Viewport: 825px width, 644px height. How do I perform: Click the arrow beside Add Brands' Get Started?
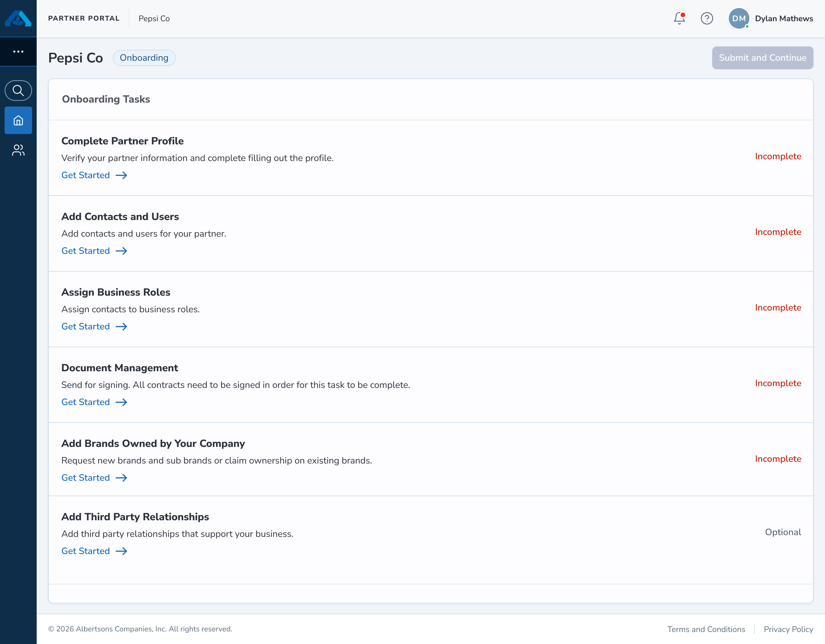click(x=121, y=478)
